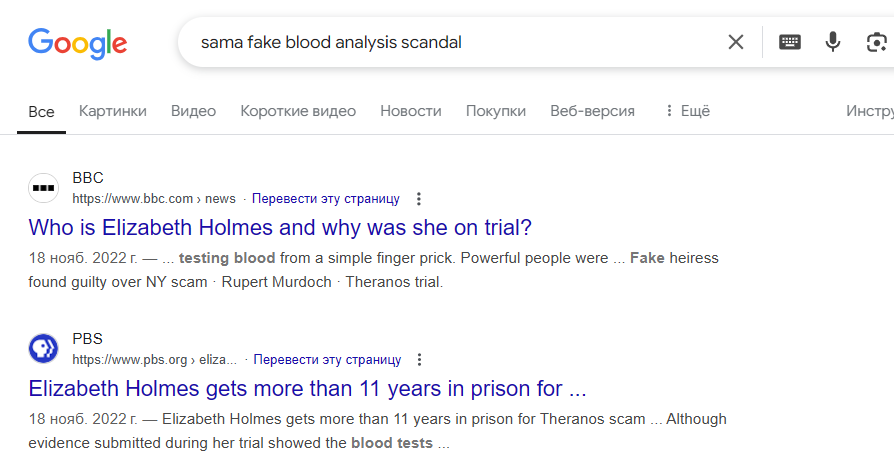Expand the Ещё more-filters menu
The height and width of the screenshot is (461, 894).
pos(687,111)
